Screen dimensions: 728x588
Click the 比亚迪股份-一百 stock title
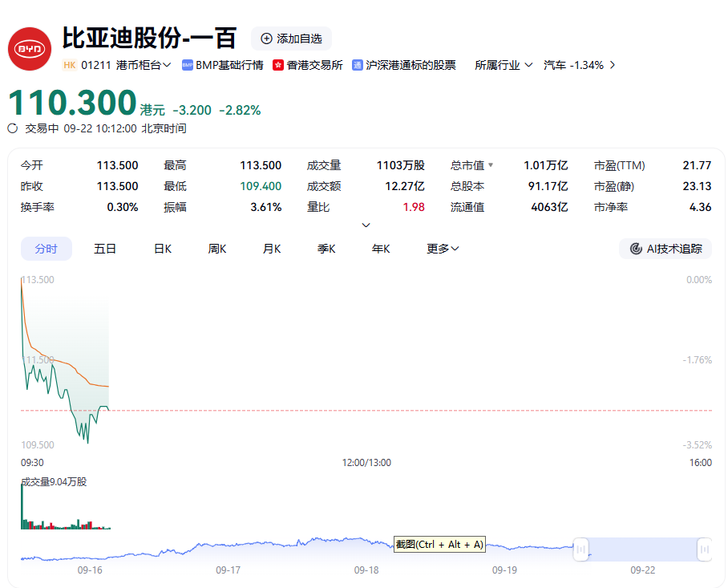pyautogui.click(x=150, y=38)
